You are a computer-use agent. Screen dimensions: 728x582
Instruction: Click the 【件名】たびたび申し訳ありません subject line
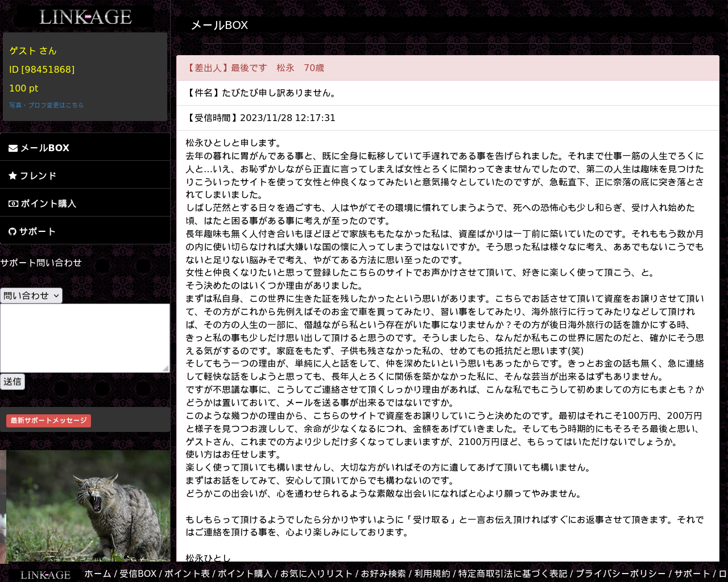pos(448,93)
